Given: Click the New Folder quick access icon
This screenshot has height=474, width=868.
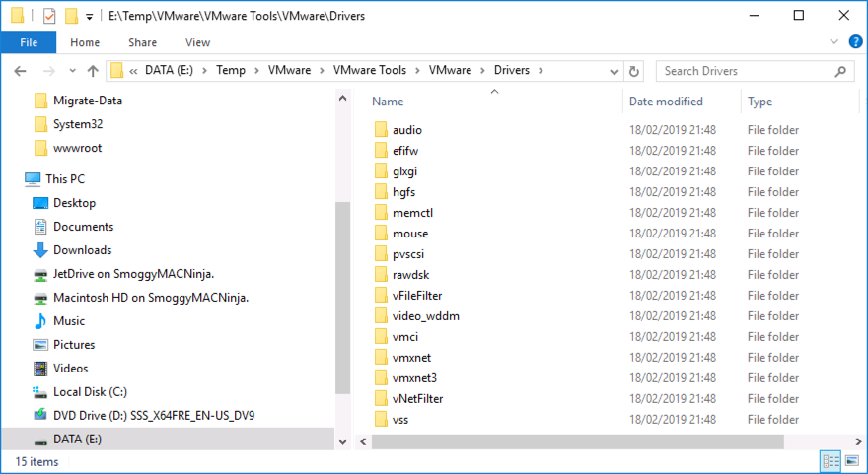Looking at the screenshot, I should [71, 16].
